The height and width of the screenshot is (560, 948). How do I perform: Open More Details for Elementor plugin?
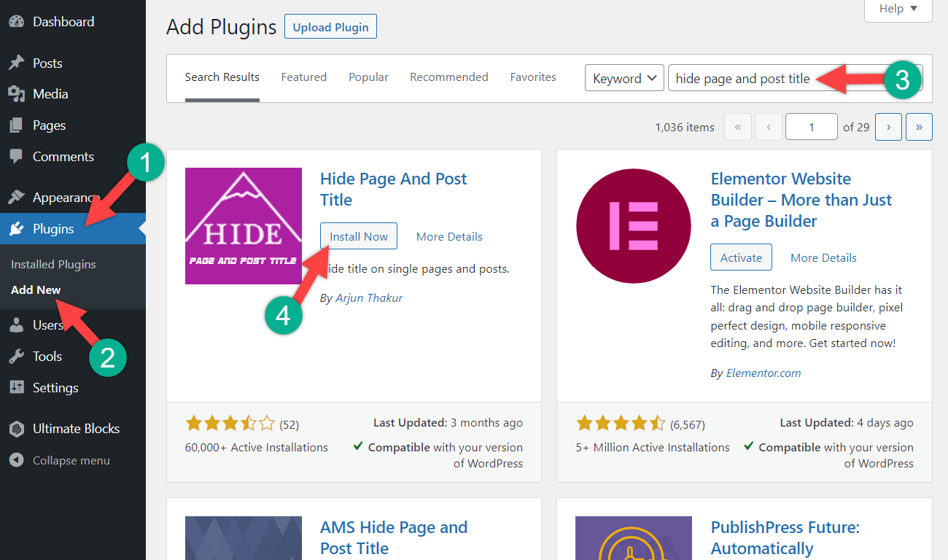click(823, 257)
